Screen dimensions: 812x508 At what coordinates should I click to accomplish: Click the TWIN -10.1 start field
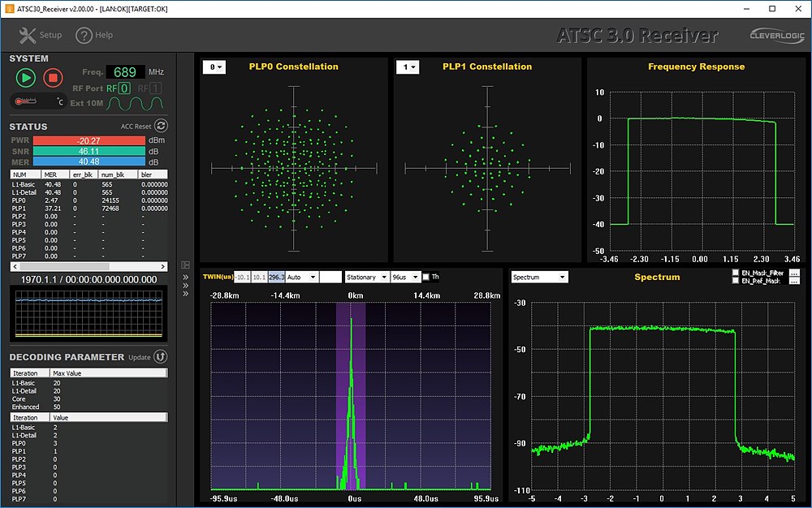[x=242, y=278]
